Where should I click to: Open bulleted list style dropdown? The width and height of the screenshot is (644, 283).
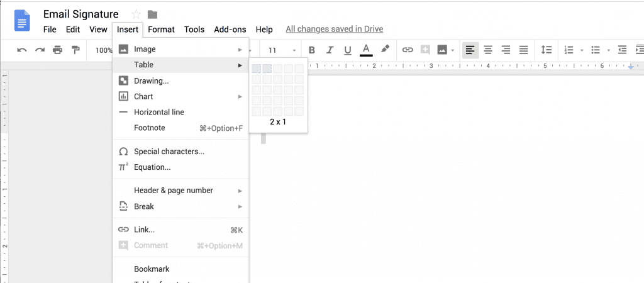point(608,50)
